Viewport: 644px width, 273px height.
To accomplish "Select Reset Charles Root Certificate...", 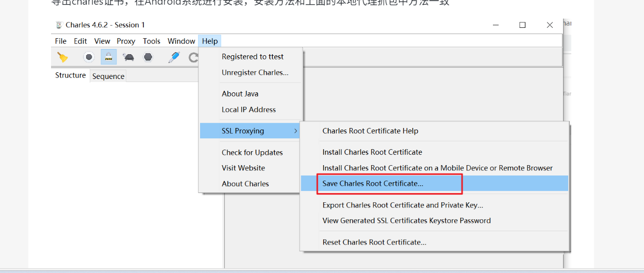I will pos(434,242).
